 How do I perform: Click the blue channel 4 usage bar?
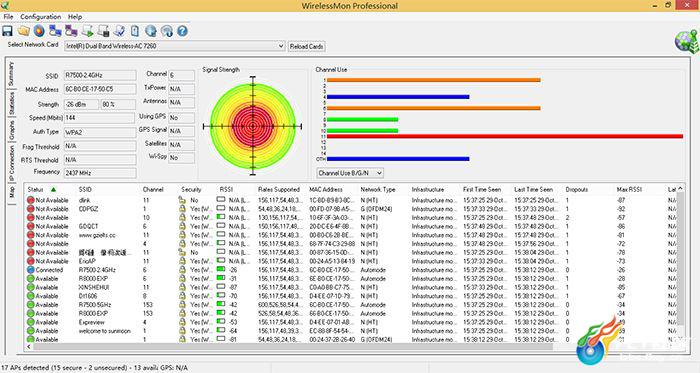point(398,97)
